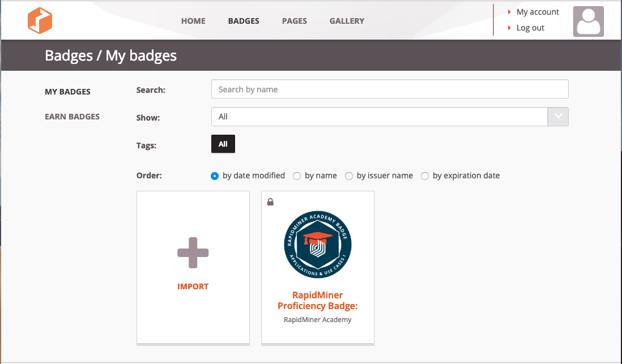Viewport: 622px width, 364px height.
Task: Click arrow icon beside My account
Action: [509, 12]
